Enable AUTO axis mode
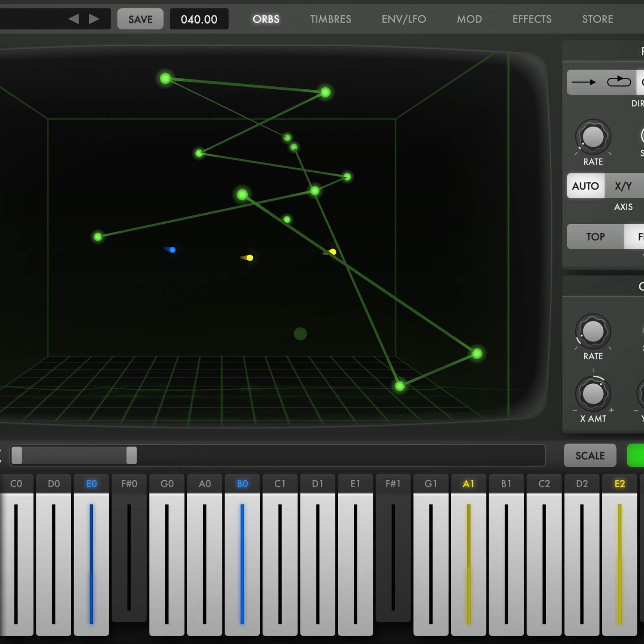The width and height of the screenshot is (644, 644). coord(585,186)
